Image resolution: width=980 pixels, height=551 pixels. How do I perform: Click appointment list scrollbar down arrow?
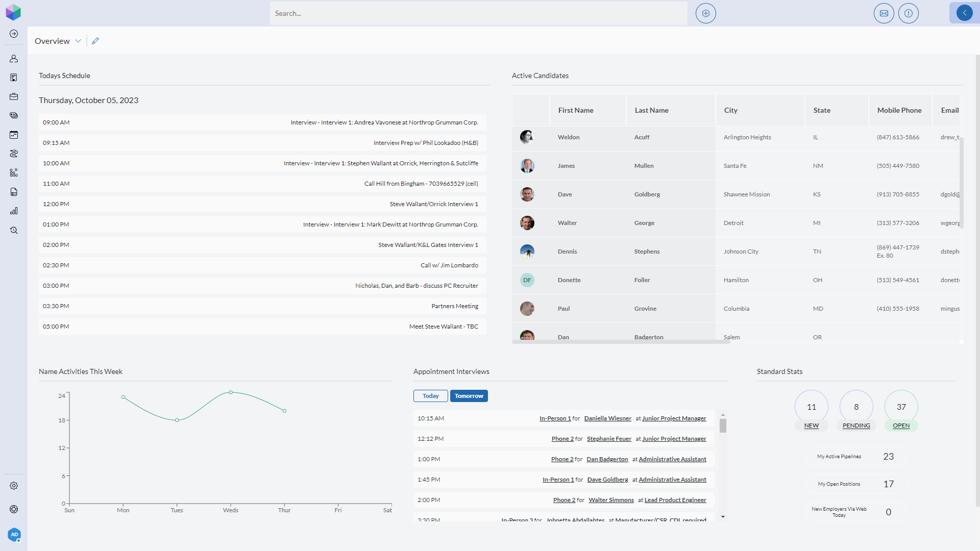[x=723, y=517]
